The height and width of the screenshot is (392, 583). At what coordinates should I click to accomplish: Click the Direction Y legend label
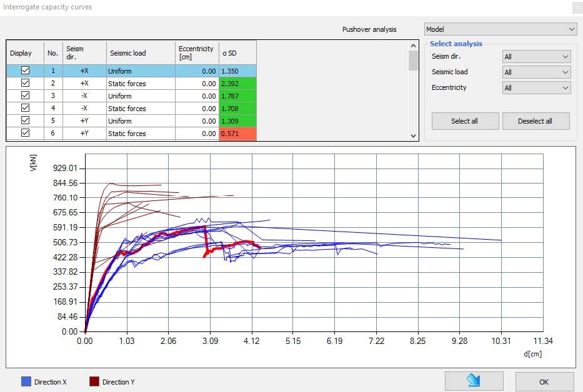click(119, 382)
